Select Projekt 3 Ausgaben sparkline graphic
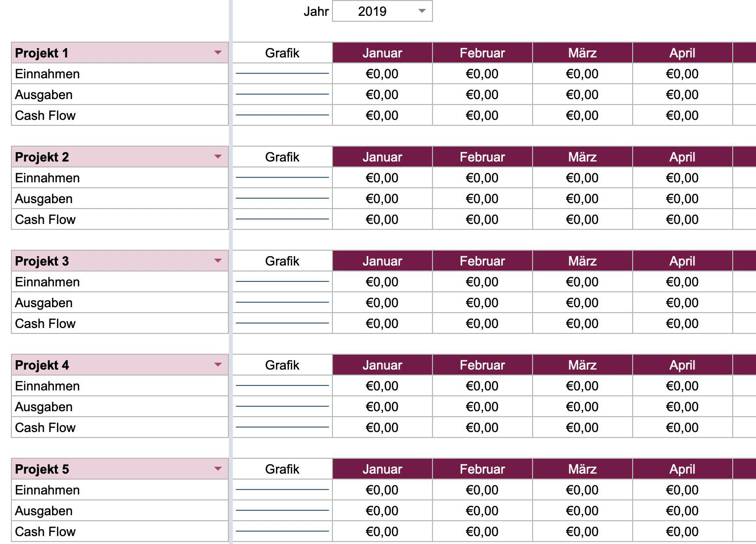The width and height of the screenshot is (756, 544). 282,302
